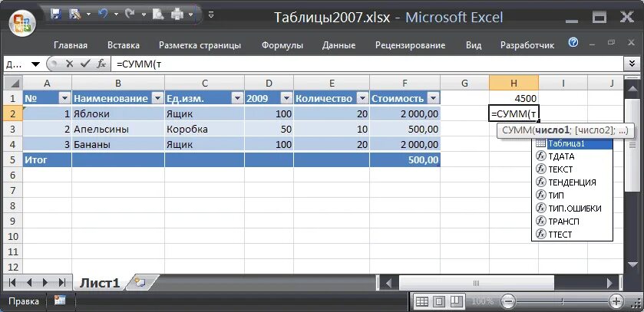Click the Redo arrow icon
This screenshot has width=644, height=312.
(130, 15)
